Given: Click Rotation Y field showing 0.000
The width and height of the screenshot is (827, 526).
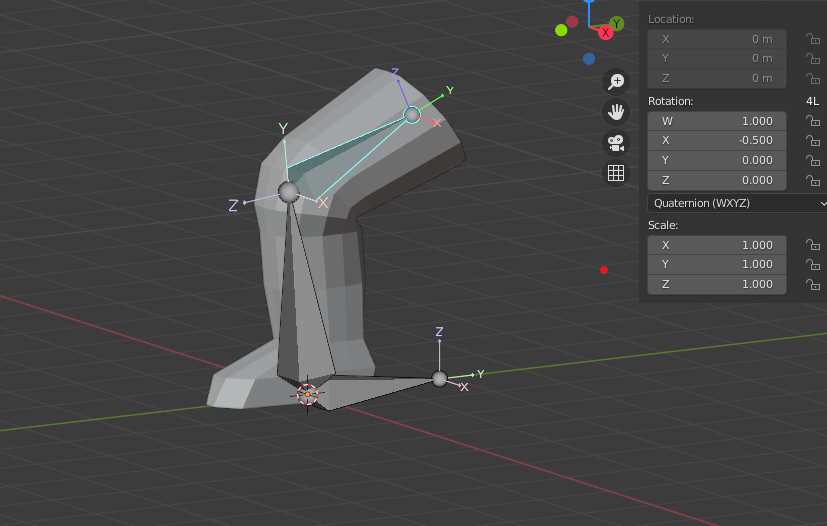Looking at the screenshot, I should click(x=717, y=160).
